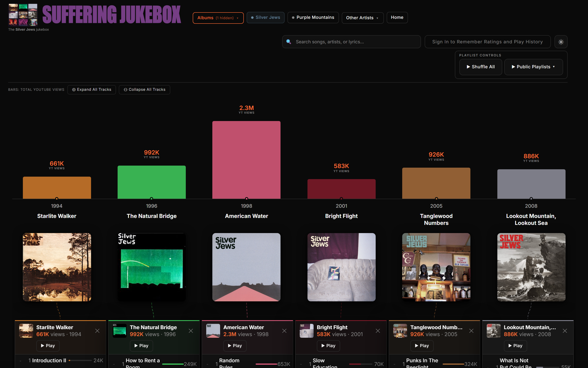588x368 pixels.
Task: Click The Natural Bridge card's small cover thumbnail
Action: [120, 331]
